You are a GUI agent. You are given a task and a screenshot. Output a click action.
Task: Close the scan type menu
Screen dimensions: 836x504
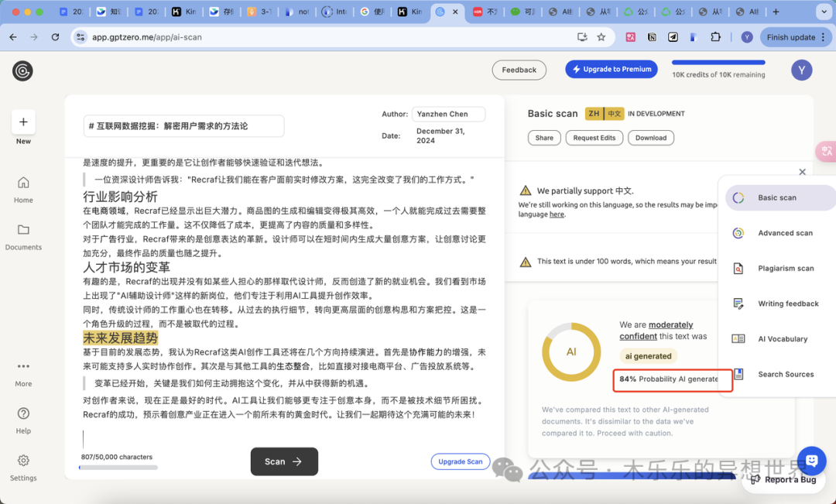point(802,172)
